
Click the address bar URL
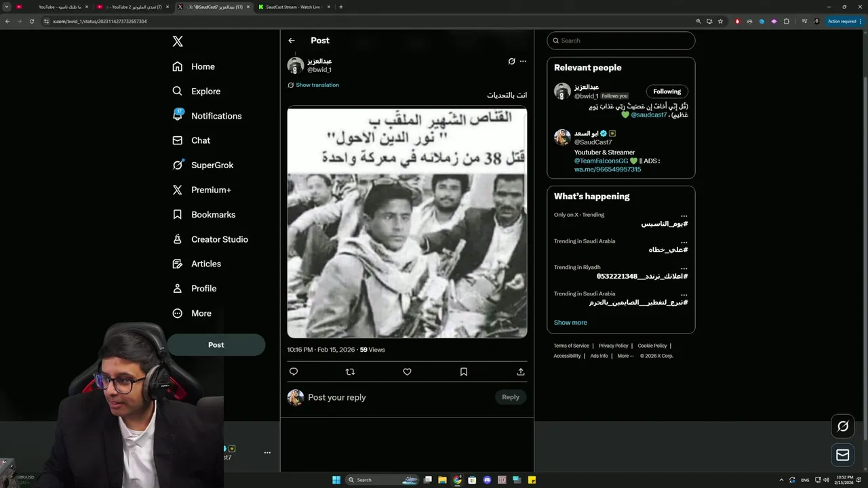coord(100,21)
